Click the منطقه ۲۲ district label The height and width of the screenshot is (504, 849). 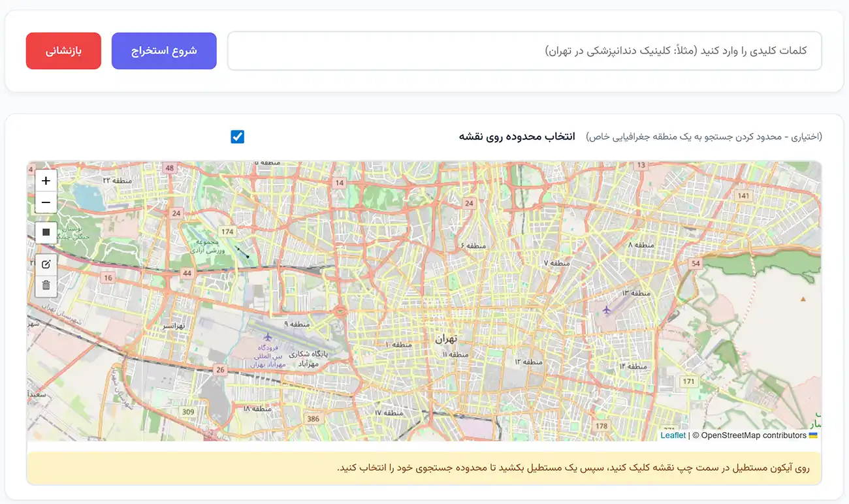tap(119, 180)
